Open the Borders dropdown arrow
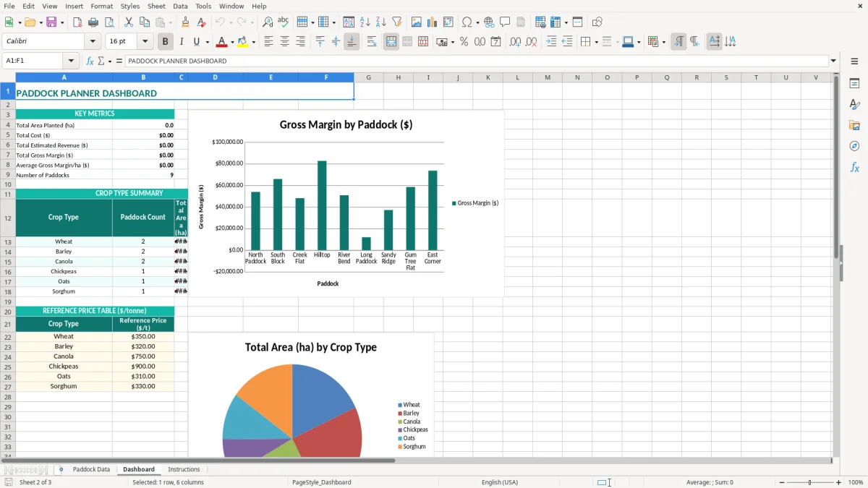Screen dimensions: 868x488 [x=596, y=42]
